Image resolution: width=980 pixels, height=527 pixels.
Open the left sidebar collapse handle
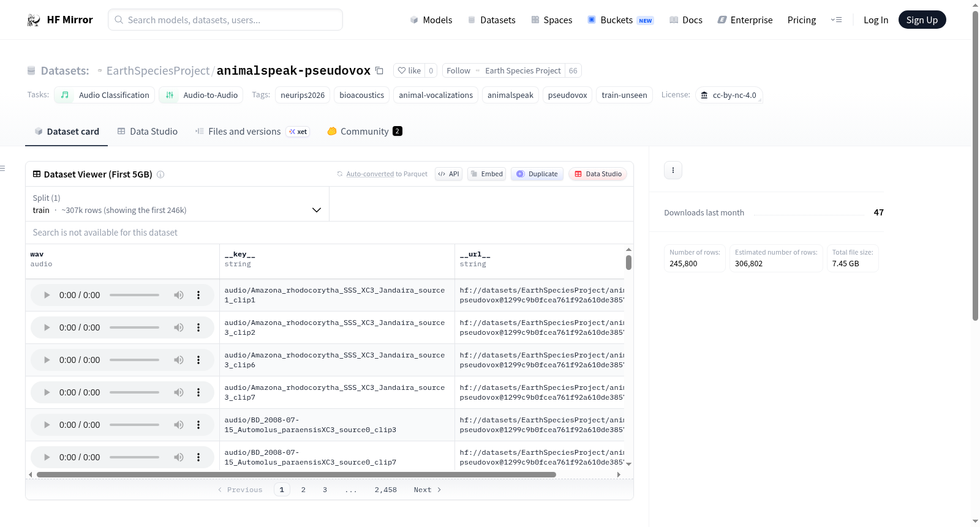(2, 168)
